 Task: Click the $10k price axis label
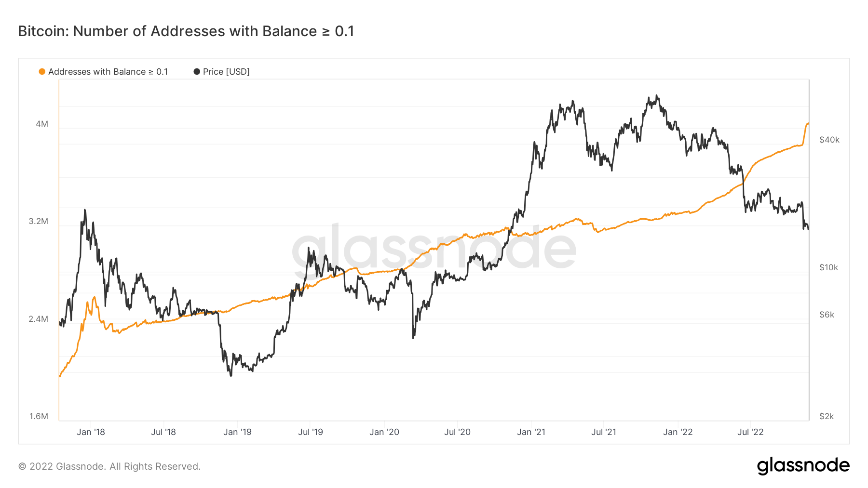pyautogui.click(x=829, y=268)
